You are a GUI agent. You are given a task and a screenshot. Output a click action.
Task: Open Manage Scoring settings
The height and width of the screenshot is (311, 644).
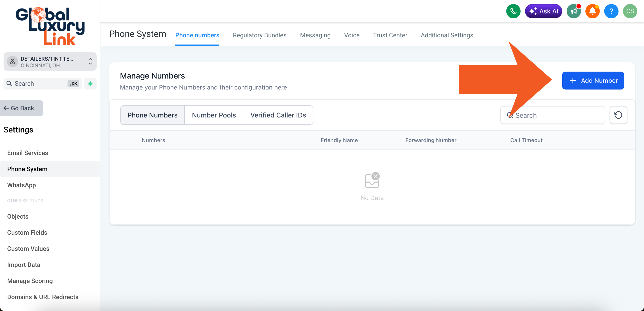[x=30, y=281]
